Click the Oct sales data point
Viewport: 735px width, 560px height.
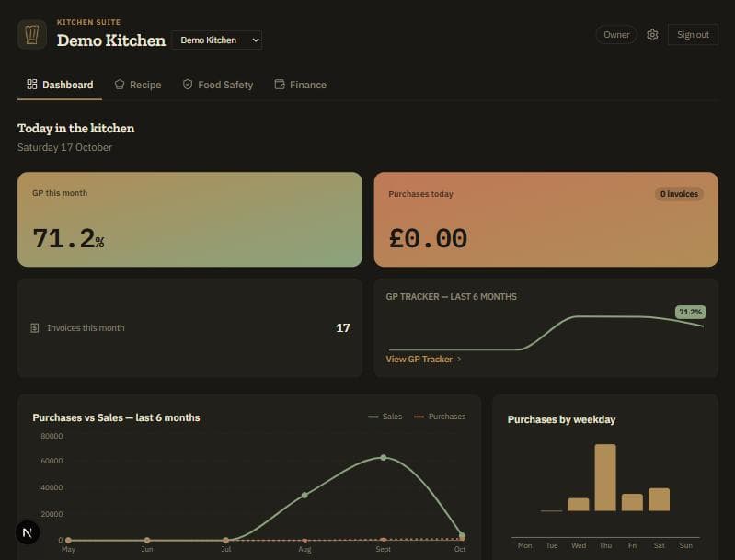point(462,535)
